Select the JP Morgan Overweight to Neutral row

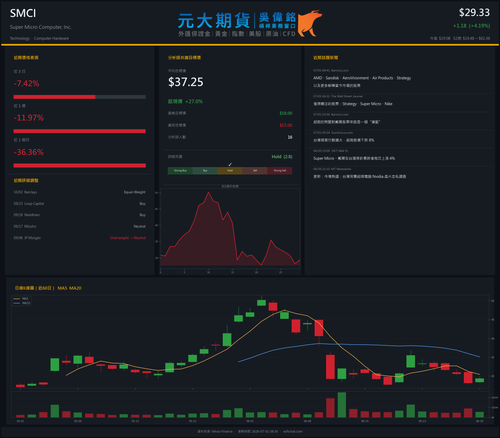pos(80,238)
